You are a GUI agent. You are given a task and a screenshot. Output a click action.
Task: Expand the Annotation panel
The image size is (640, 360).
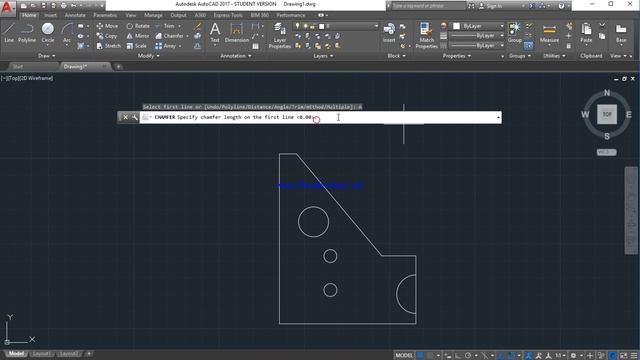(236, 56)
